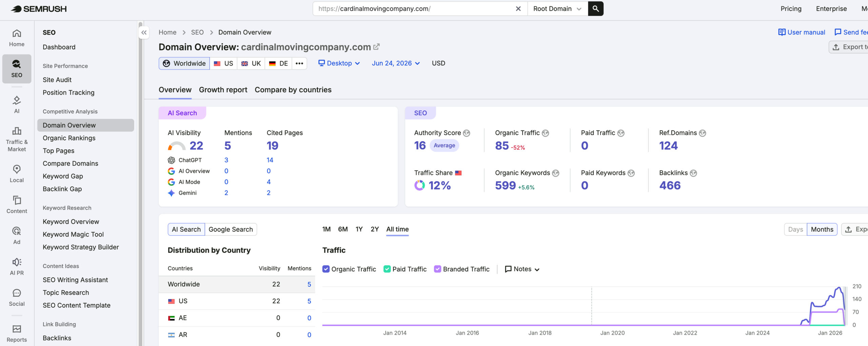Select DE database

[x=278, y=63]
